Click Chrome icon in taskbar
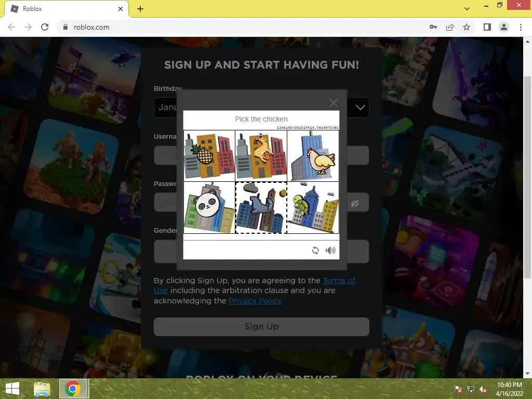 [x=73, y=389]
